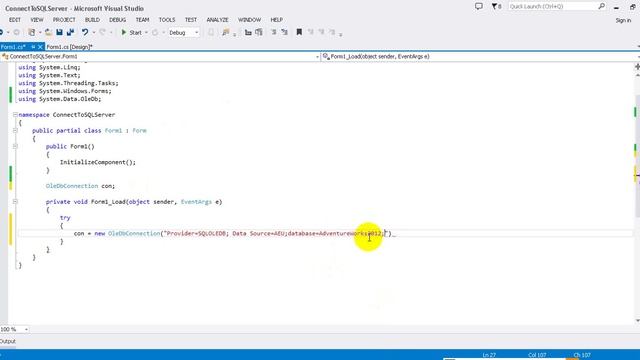Open the feedback speech bubble icon
Image resolution: width=640 pixels, height=360 pixels.
[479, 7]
